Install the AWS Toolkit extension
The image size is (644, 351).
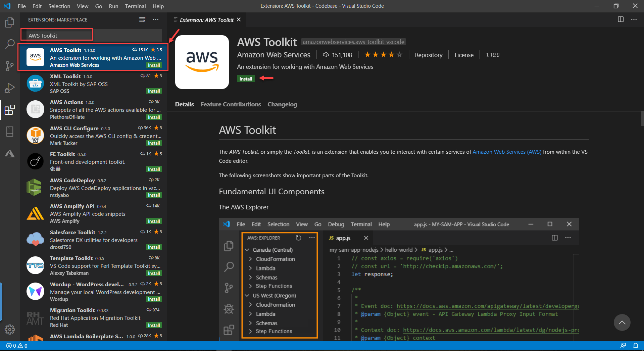coord(246,79)
